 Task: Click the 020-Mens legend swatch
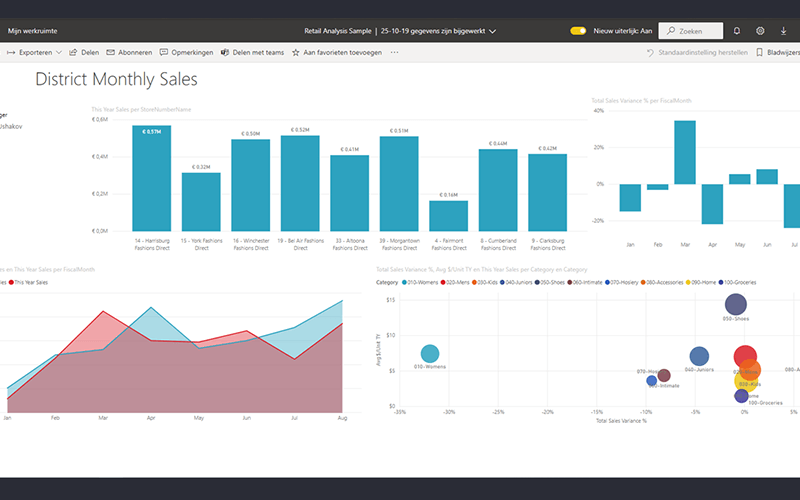(x=443, y=282)
